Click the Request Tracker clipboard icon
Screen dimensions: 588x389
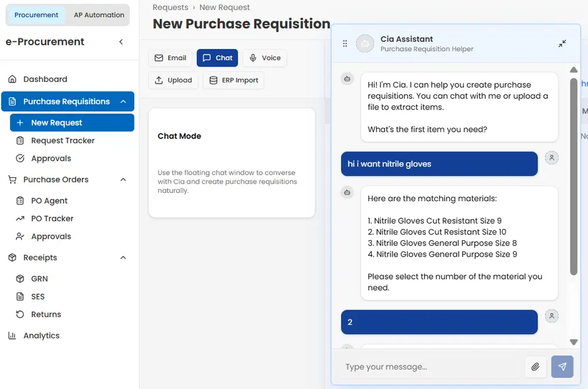20,141
